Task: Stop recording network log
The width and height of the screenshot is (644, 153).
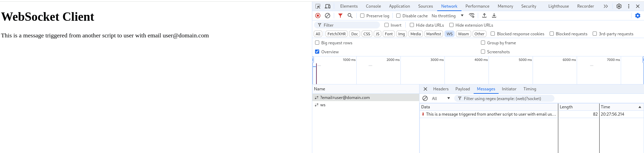Action: coord(318,16)
